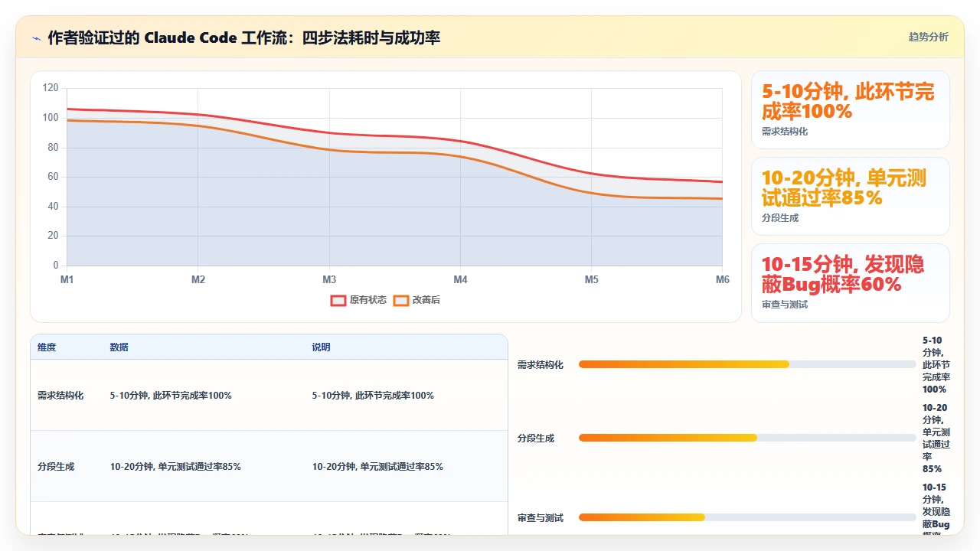980x551 pixels.
Task: Click the 说明 cell of the 需求结构化 table row
Action: pos(373,396)
